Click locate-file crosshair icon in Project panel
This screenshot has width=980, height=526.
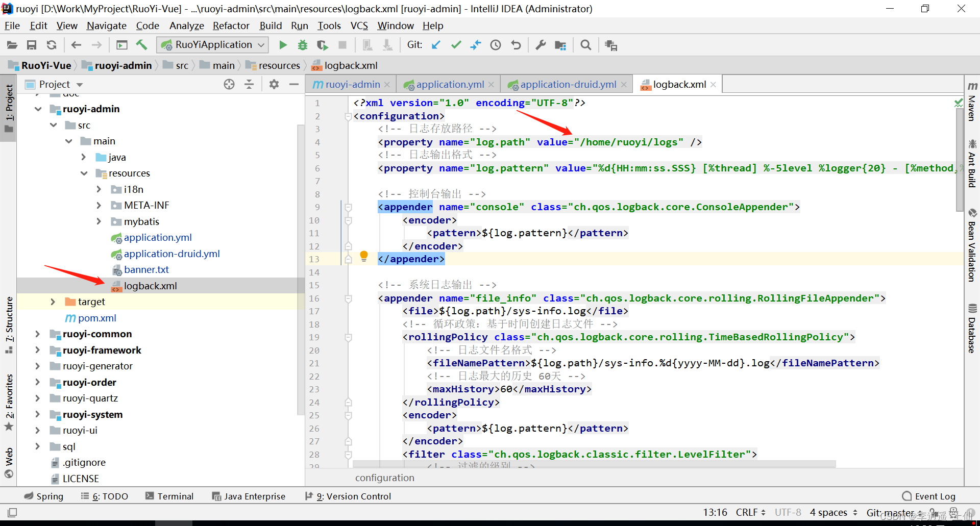click(229, 84)
